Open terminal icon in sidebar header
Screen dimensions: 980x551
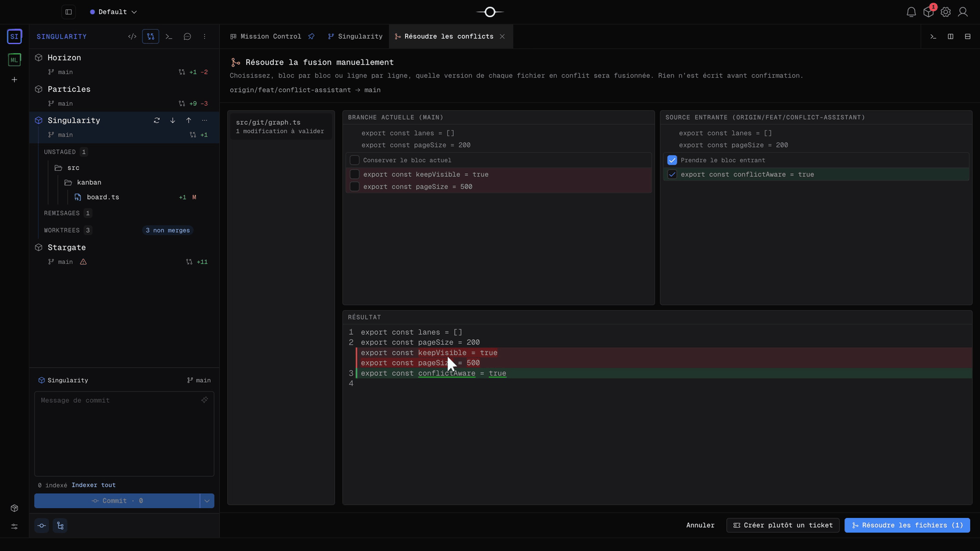(169, 37)
